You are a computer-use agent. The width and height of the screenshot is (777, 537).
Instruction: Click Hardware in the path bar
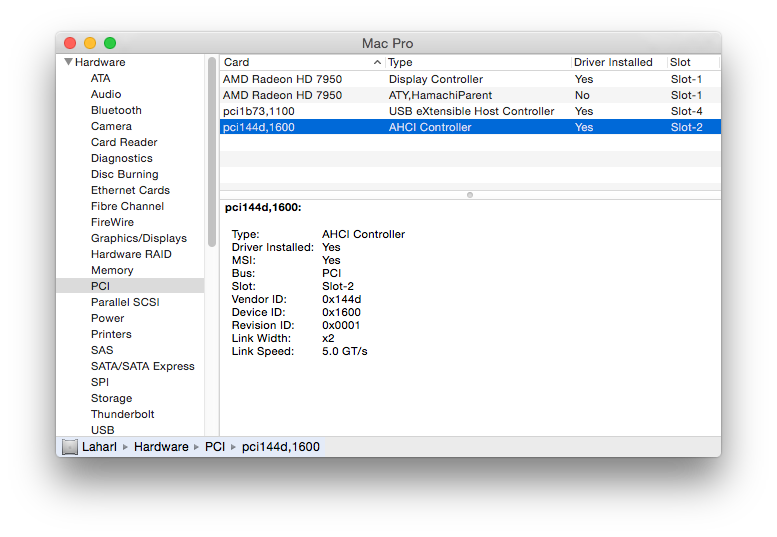161,447
